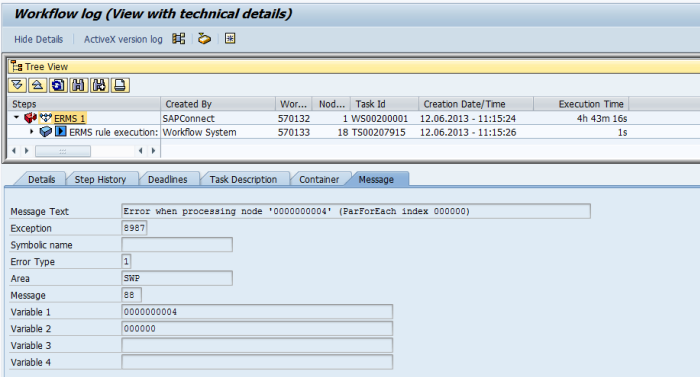This screenshot has height=377, width=700.
Task: Click 12.06.2013 - 11:15:24 date cell
Action: [x=468, y=118]
